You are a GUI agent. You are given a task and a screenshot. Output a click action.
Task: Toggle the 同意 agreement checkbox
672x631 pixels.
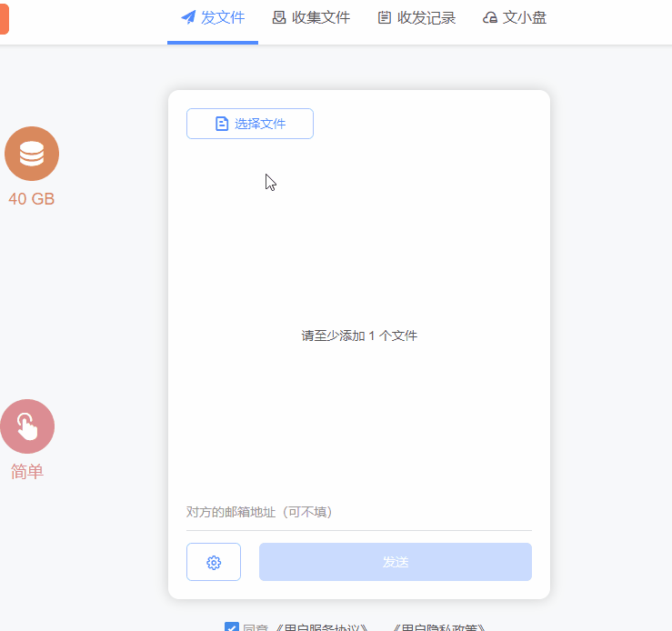[x=232, y=628]
